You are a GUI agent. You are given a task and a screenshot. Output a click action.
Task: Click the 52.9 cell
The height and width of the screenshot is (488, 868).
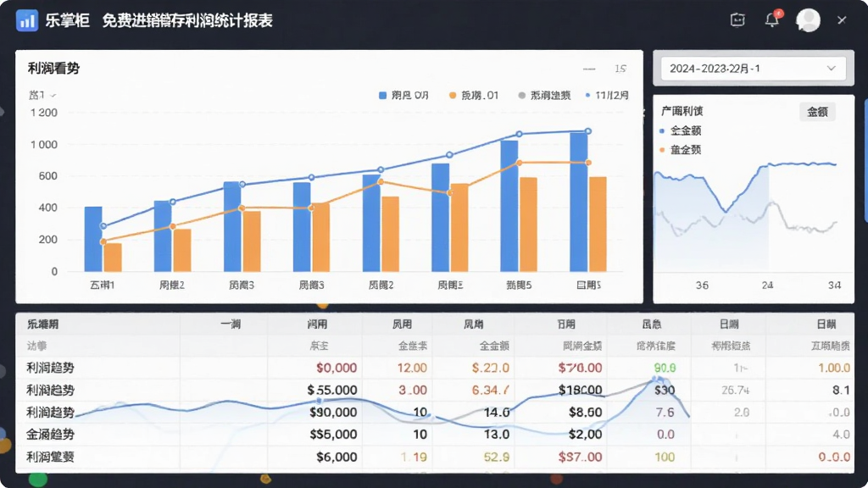pyautogui.click(x=496, y=457)
